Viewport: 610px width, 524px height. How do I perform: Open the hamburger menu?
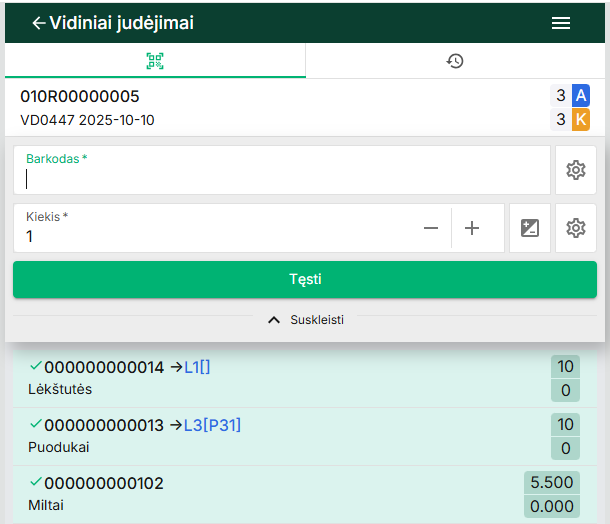tap(560, 23)
